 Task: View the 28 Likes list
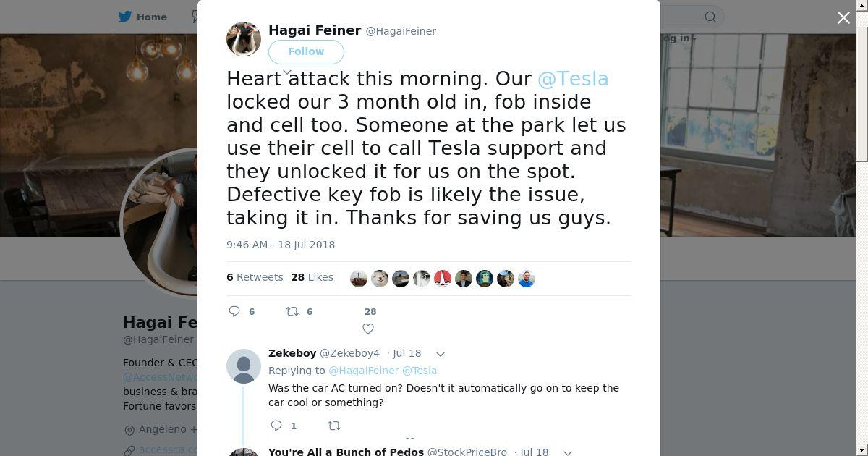(x=312, y=277)
